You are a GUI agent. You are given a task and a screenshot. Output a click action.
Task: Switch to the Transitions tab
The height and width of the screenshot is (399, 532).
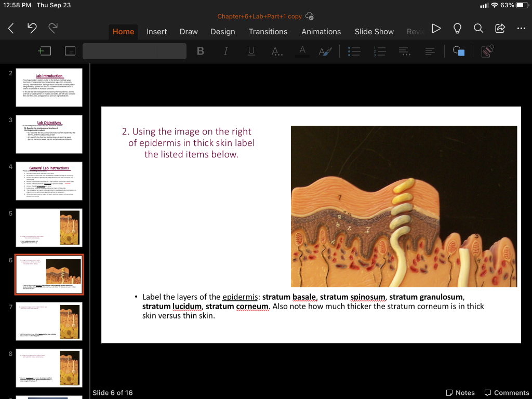pyautogui.click(x=268, y=32)
